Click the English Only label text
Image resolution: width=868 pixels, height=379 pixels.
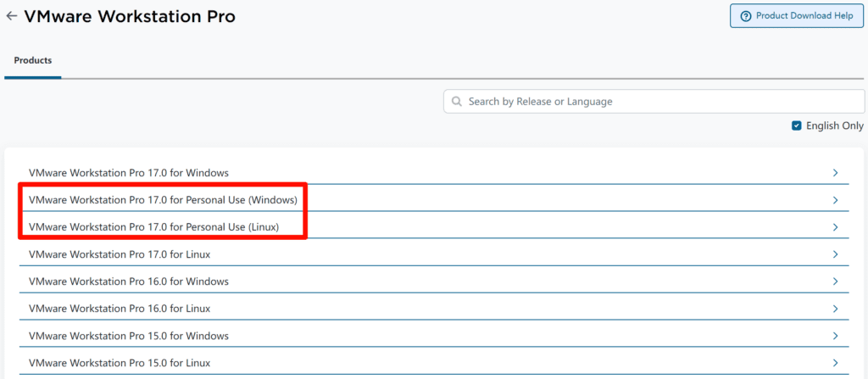tap(834, 125)
